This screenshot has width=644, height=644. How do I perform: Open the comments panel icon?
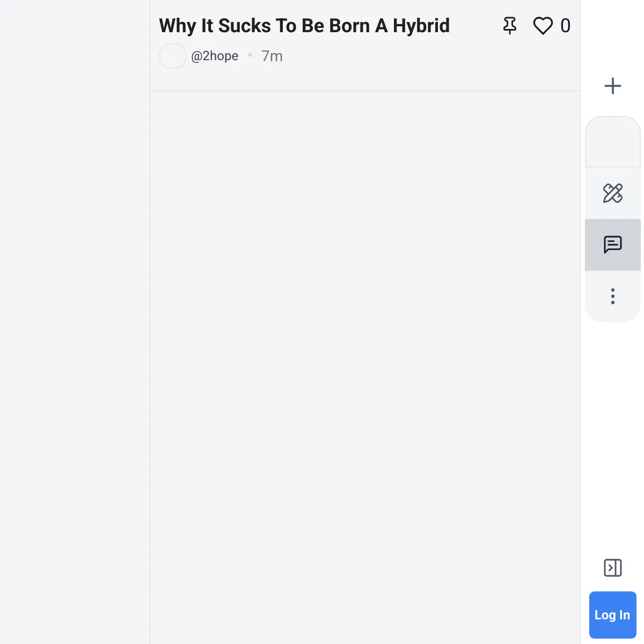pos(613,245)
